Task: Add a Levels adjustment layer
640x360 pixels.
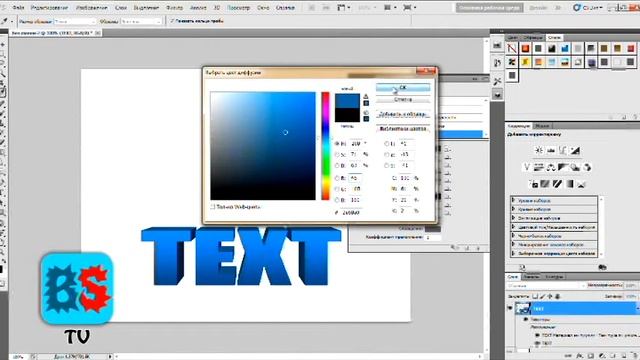Action: [551, 150]
